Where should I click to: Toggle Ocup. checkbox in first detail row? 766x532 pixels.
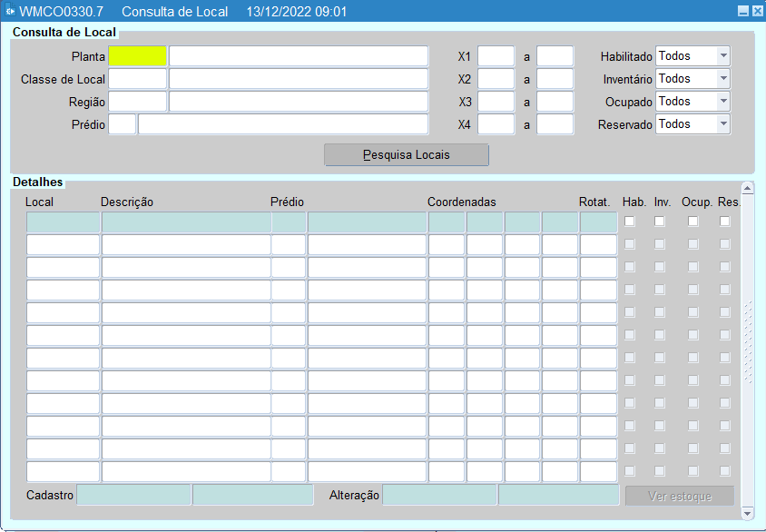tap(692, 222)
